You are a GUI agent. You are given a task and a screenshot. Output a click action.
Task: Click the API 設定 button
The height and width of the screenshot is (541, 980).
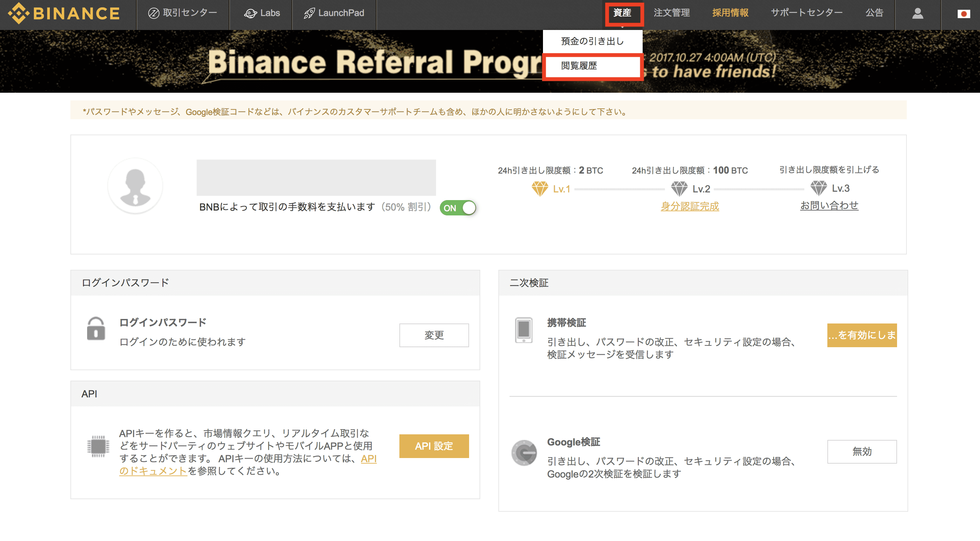tap(434, 446)
